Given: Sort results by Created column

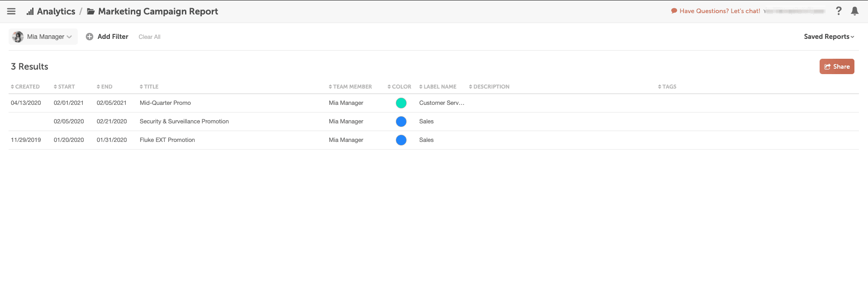Looking at the screenshot, I should pos(25,87).
